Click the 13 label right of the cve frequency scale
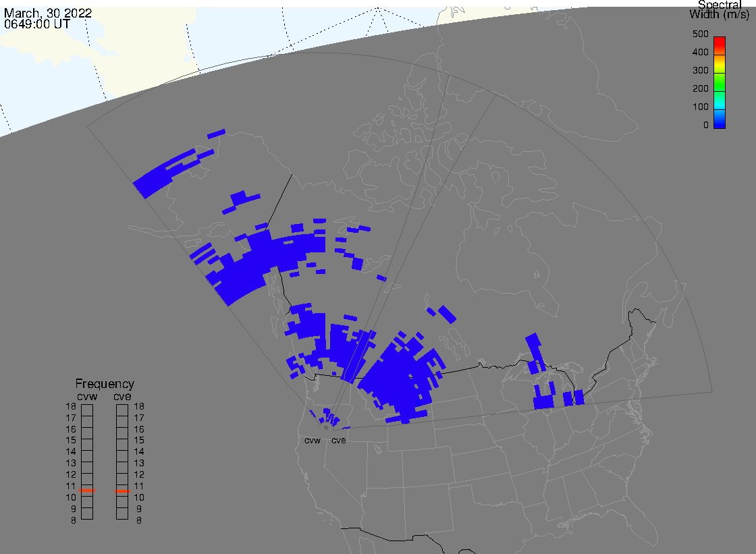Image resolution: width=756 pixels, height=554 pixels. tap(139, 464)
